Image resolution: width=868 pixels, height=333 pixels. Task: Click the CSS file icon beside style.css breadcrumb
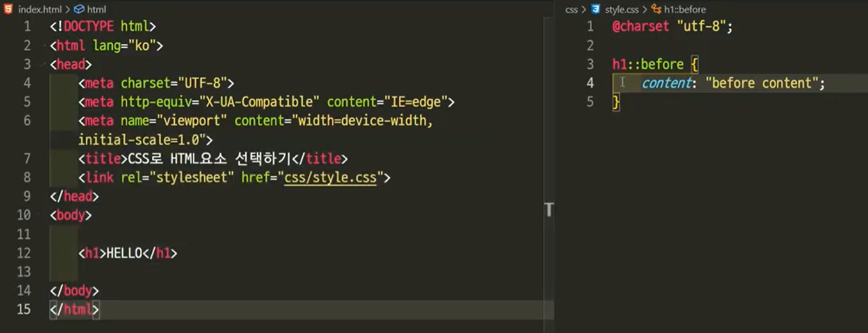pyautogui.click(x=596, y=9)
